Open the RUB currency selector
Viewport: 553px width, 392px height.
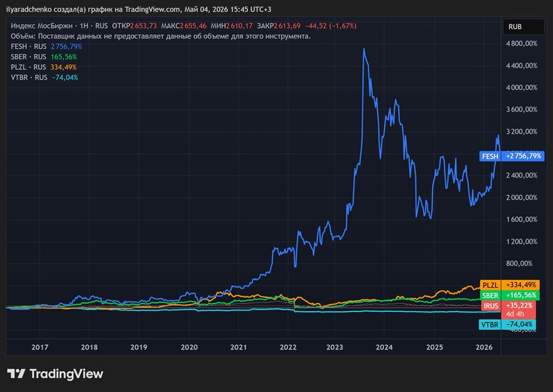coord(523,27)
